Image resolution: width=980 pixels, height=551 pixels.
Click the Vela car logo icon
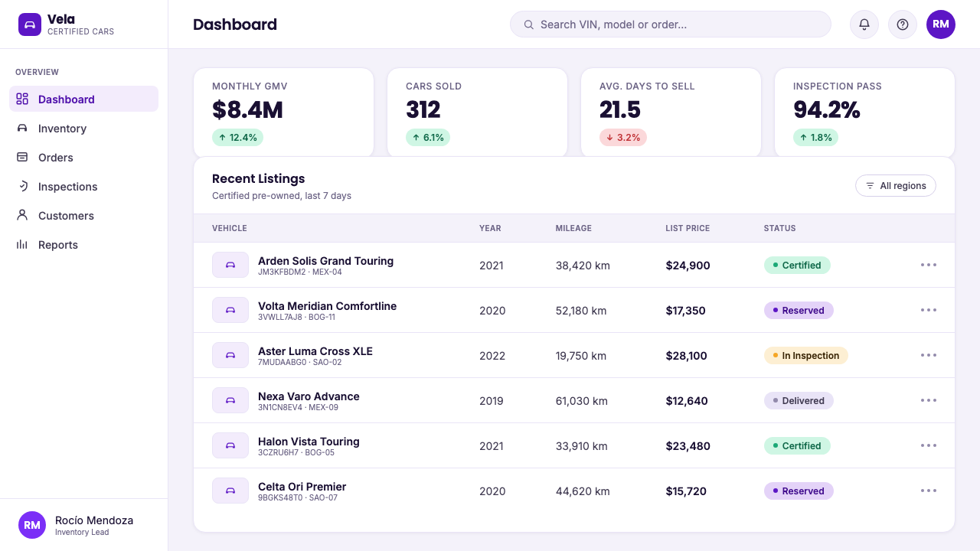tap(30, 24)
